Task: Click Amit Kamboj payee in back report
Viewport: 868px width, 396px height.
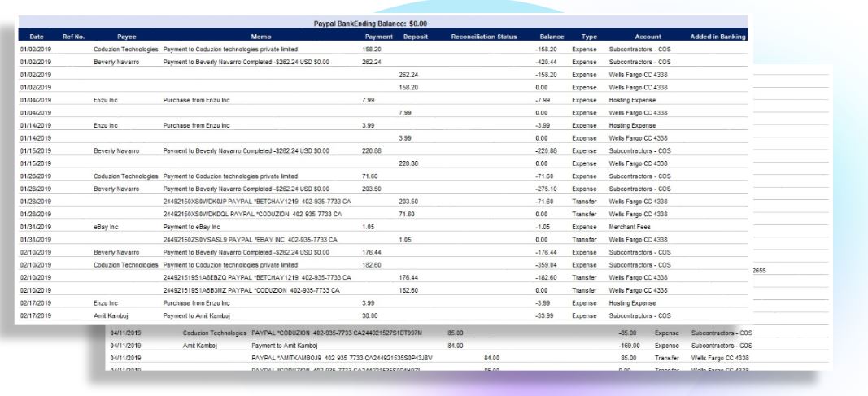Action: click(200, 346)
